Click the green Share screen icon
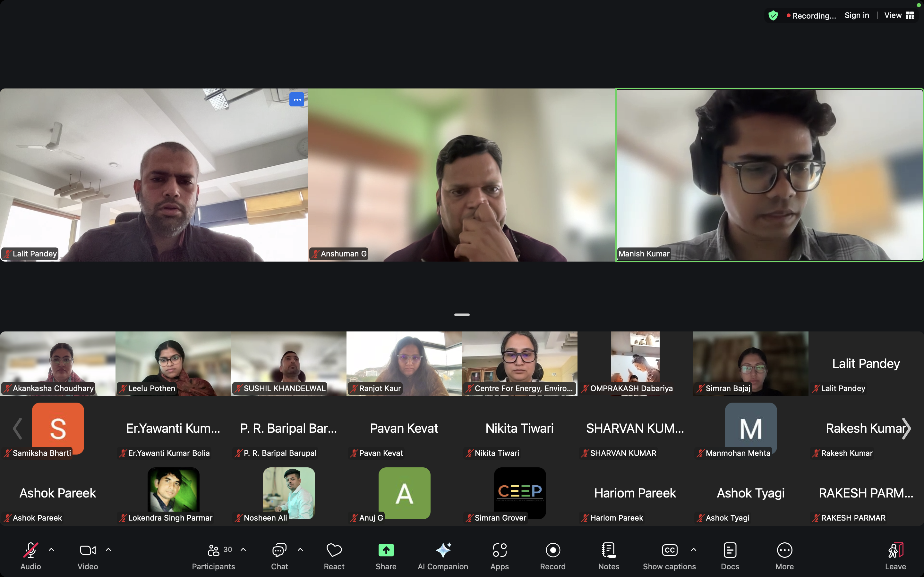 point(386,550)
